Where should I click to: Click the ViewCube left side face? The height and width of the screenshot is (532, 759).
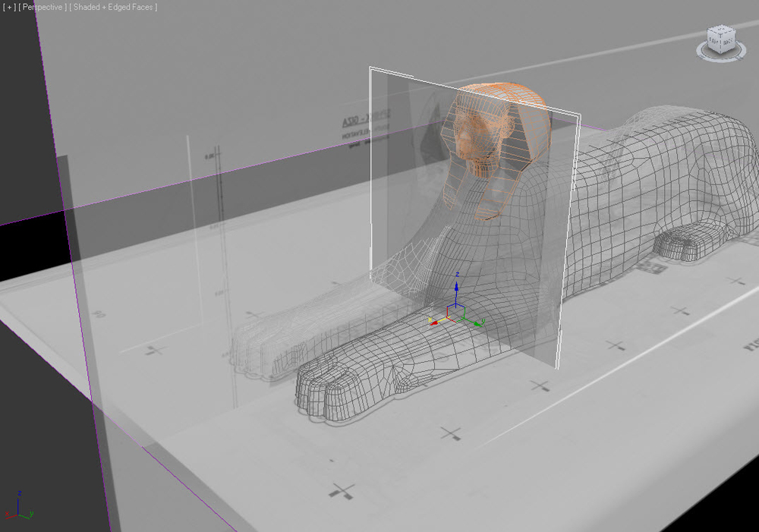point(715,42)
